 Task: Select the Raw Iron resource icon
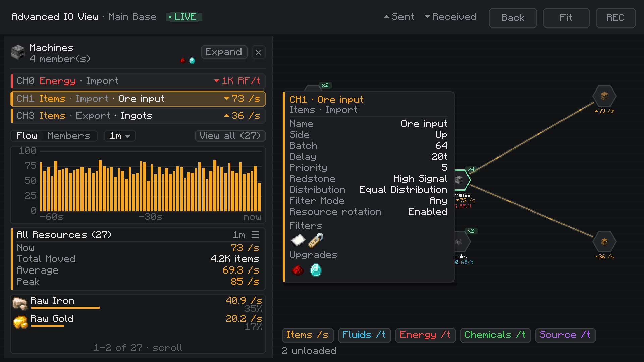[20, 303]
